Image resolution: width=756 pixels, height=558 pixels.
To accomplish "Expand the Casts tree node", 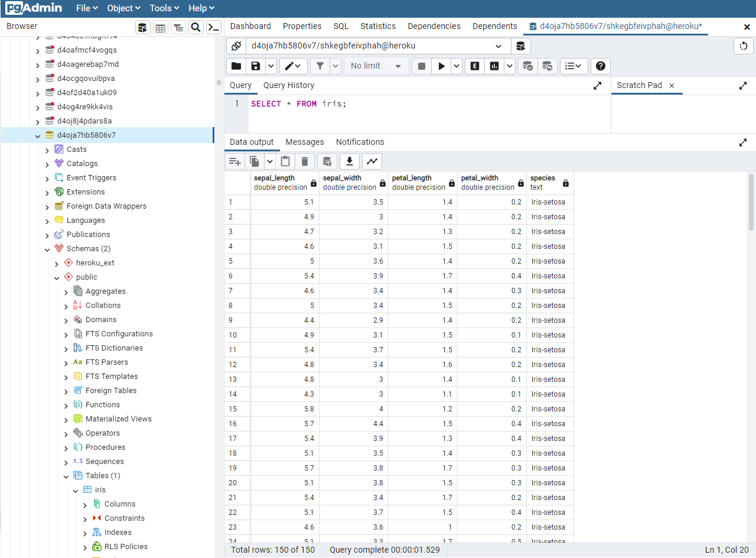I will coord(47,150).
